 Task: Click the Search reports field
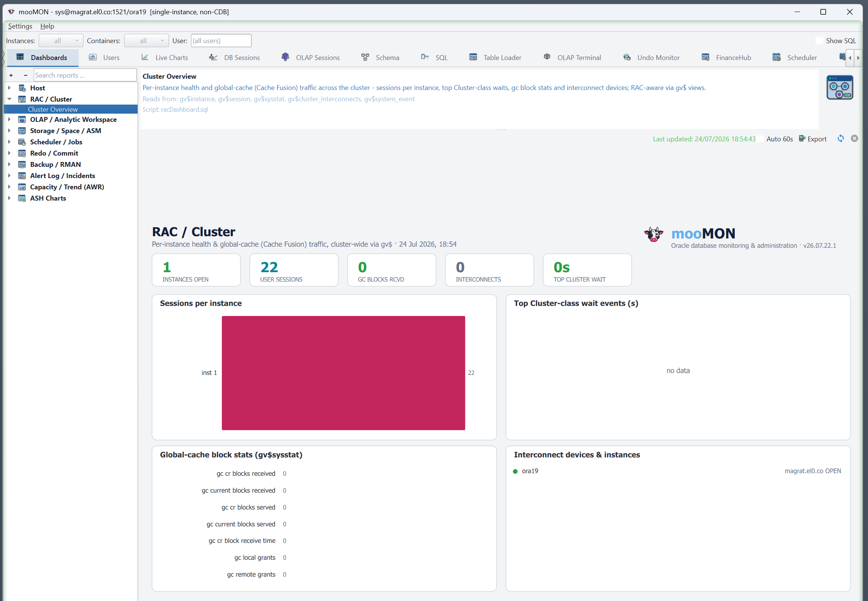click(x=85, y=75)
